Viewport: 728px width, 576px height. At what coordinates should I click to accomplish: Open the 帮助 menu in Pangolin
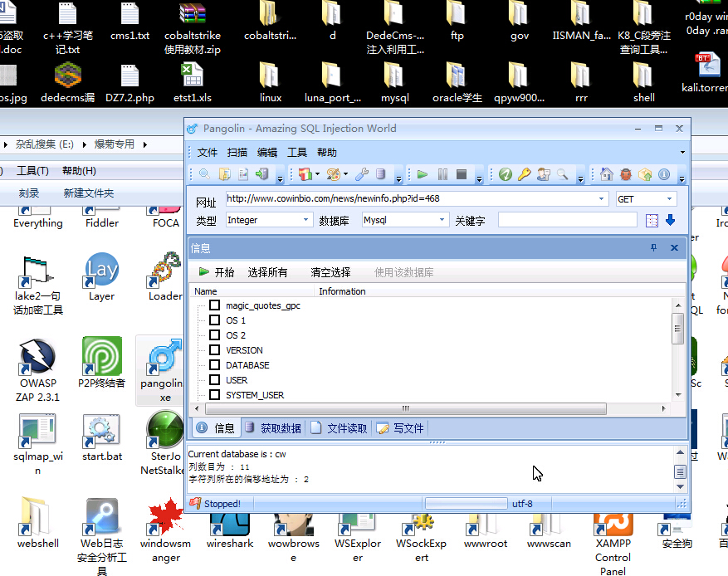327,153
